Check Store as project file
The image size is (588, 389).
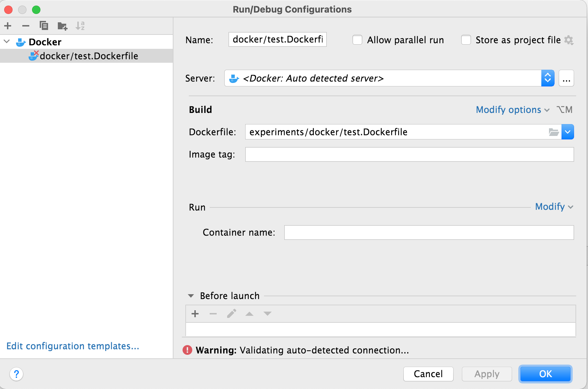[466, 40]
